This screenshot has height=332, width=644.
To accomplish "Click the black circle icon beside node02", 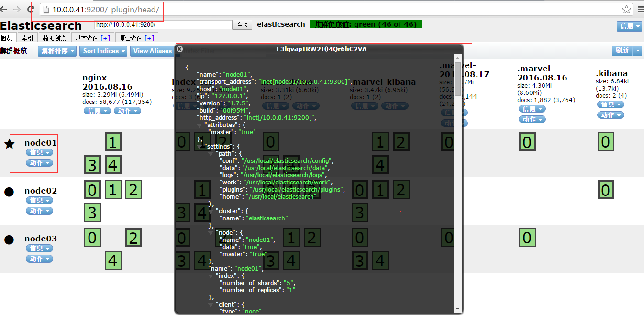I will [9, 192].
